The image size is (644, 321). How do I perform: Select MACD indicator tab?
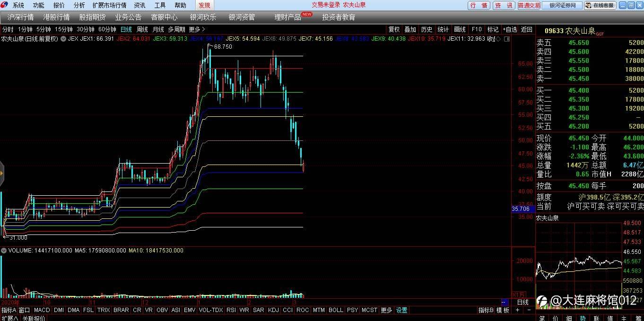point(42,310)
